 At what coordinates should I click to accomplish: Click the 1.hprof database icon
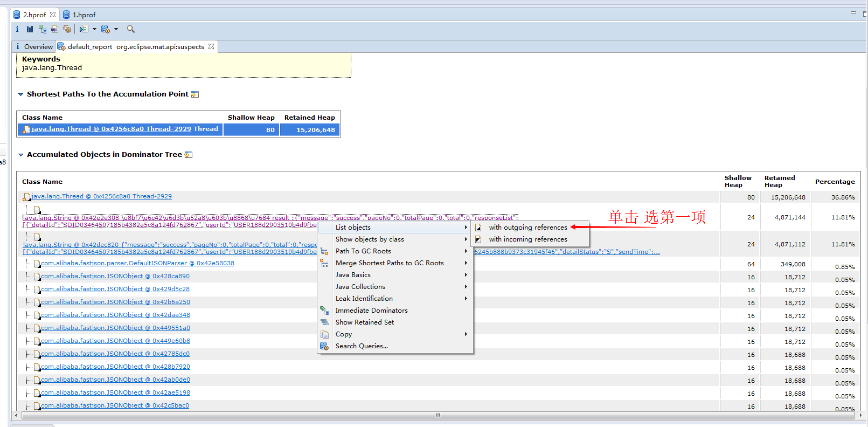pos(66,15)
